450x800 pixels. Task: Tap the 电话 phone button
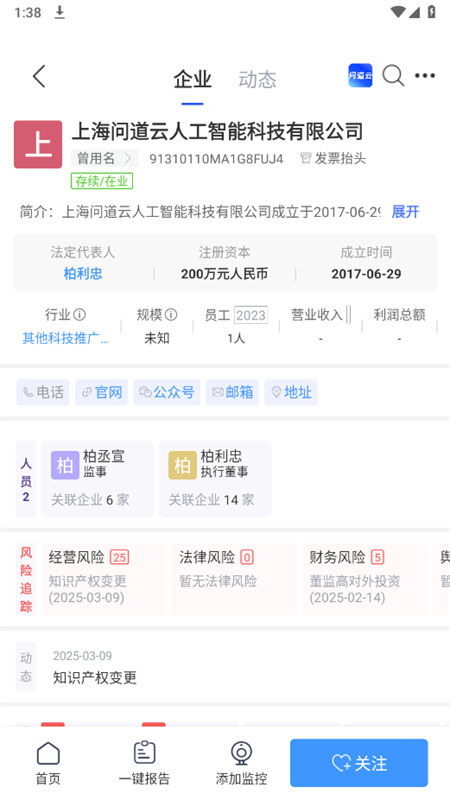(x=43, y=392)
